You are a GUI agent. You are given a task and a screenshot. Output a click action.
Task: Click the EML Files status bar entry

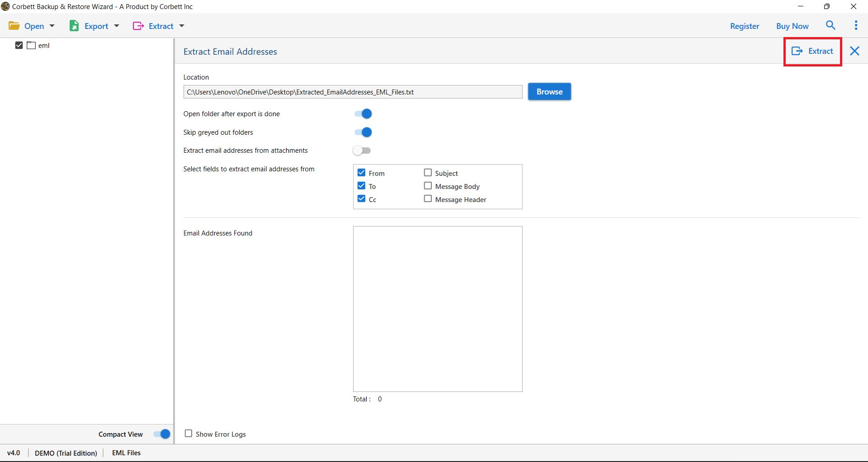coord(126,453)
